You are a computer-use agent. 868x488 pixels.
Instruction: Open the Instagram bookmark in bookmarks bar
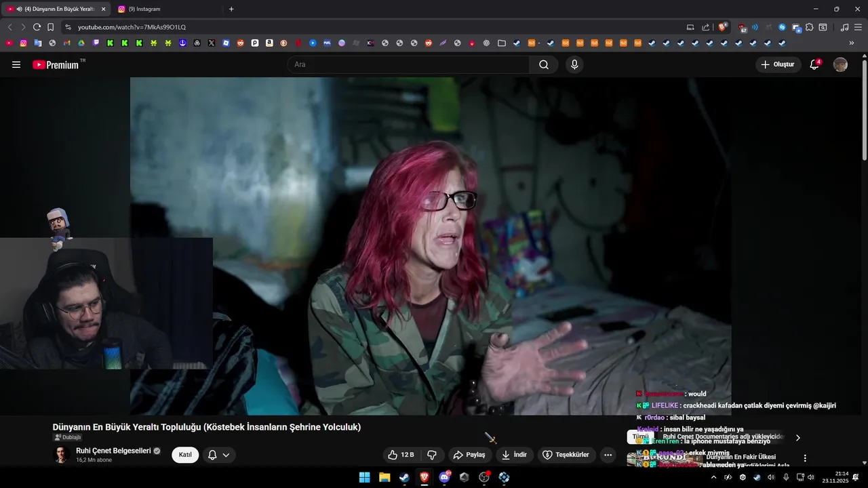pos(23,43)
